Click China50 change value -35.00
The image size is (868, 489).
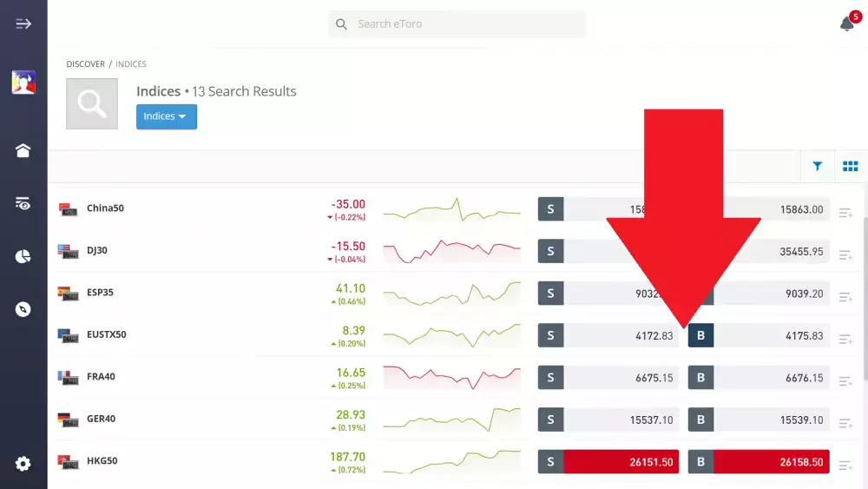click(x=348, y=204)
